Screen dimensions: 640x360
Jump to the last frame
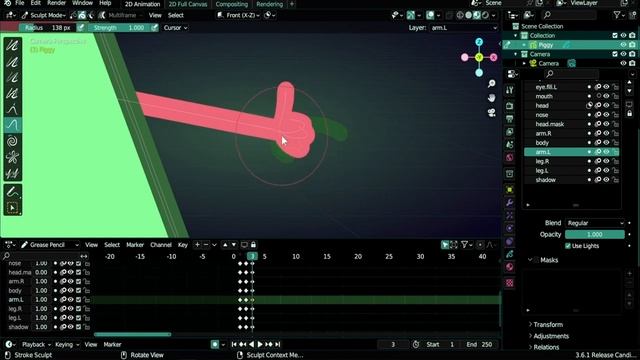pos(278,344)
